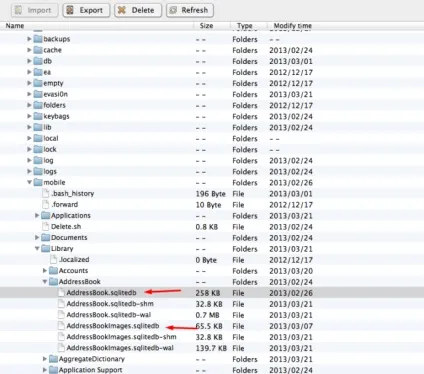Click the Accounts folder icon

53,270
